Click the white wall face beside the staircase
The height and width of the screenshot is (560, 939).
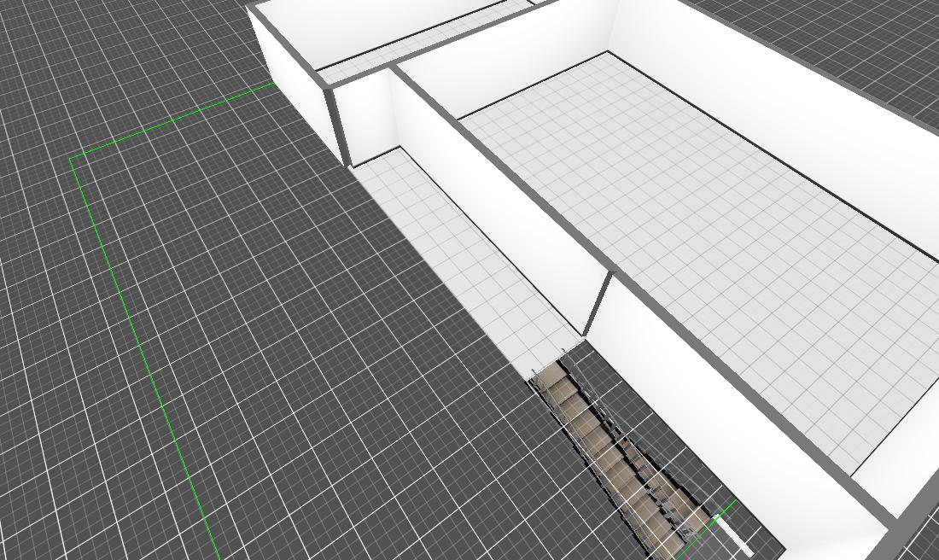coord(726,401)
